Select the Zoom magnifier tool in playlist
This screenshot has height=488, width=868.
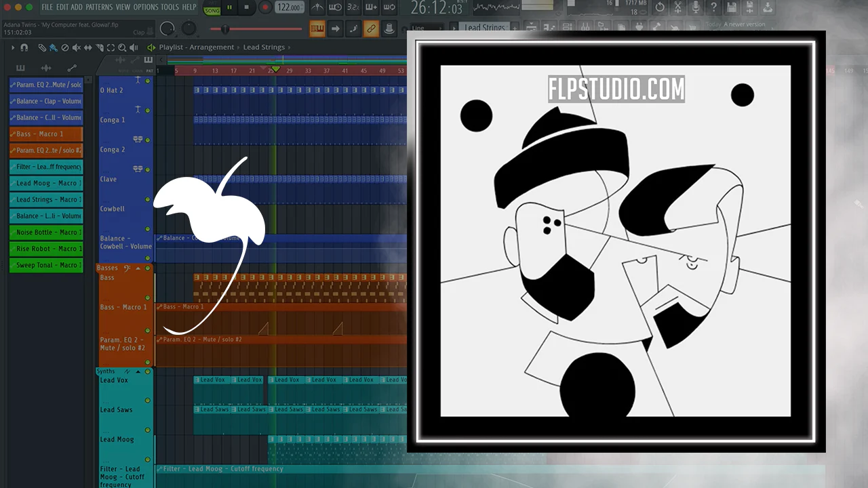point(122,47)
